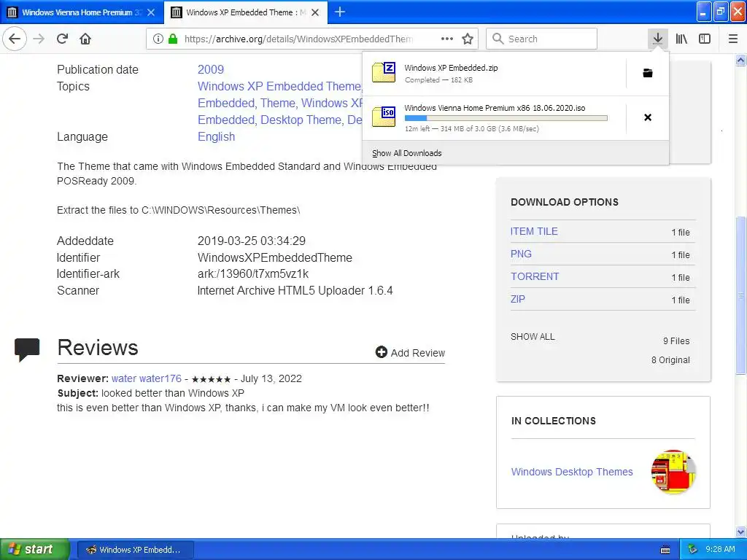Open the on-screen keyboard tray icon
This screenshot has height=560, width=747.
pyautogui.click(x=665, y=550)
